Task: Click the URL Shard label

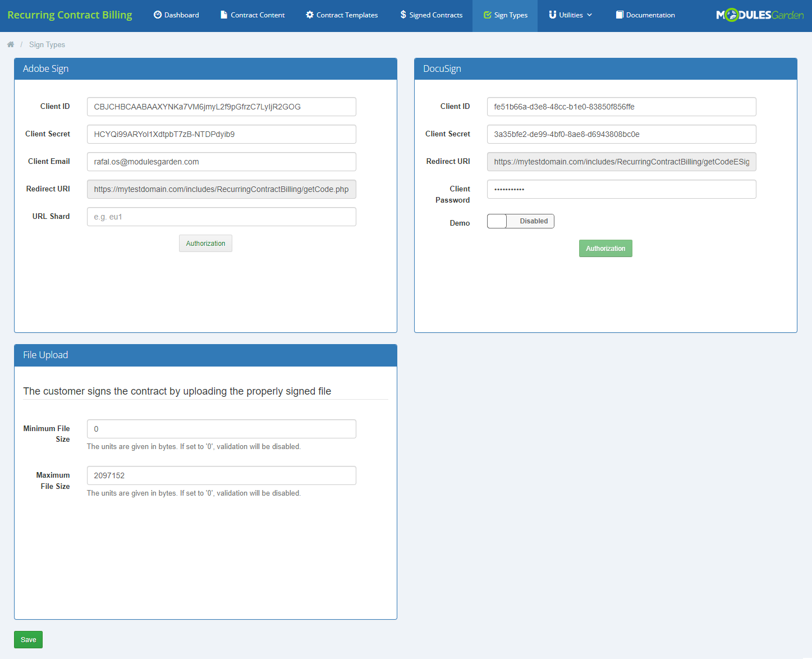Action: click(51, 216)
